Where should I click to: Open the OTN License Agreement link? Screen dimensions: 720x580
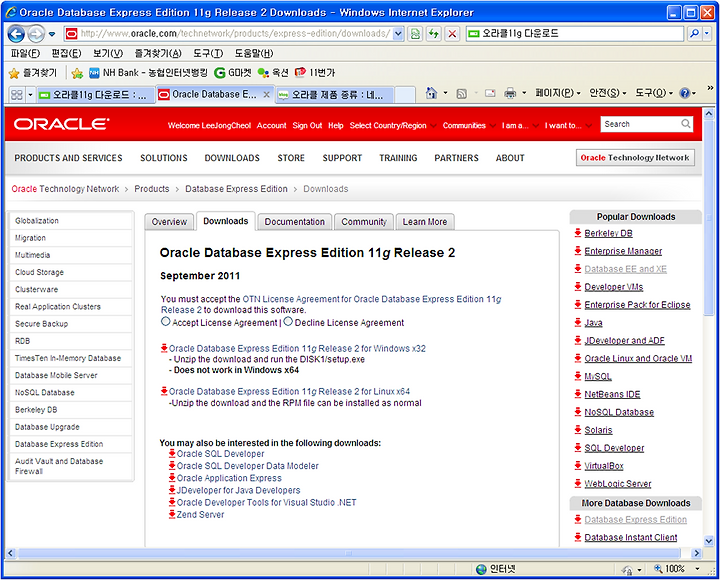tap(331, 304)
